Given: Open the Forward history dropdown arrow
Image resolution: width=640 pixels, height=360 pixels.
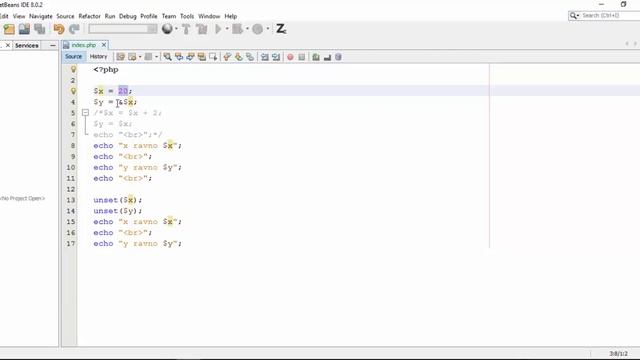Looking at the screenshot, I should pyautogui.click(x=157, y=57).
